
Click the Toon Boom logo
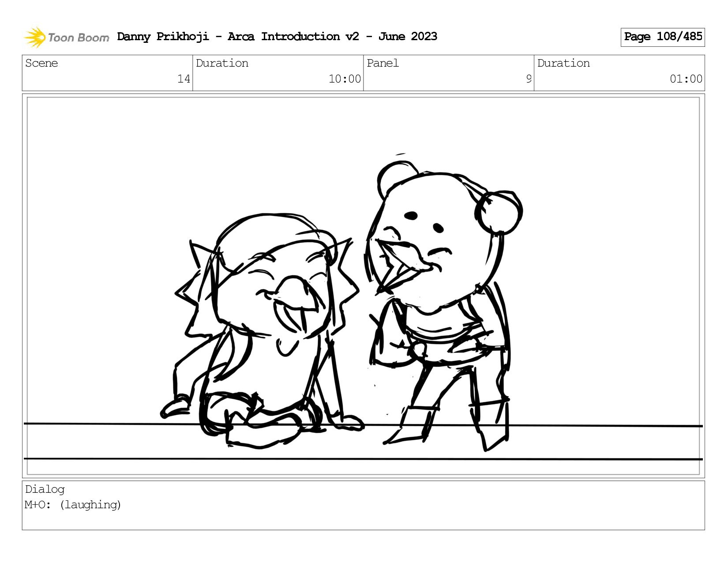point(66,37)
